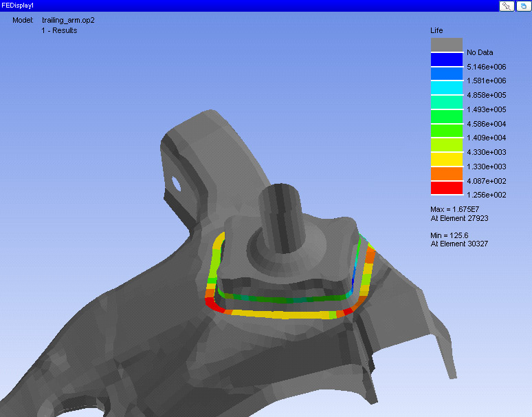Click the "Model:" label

23,20
